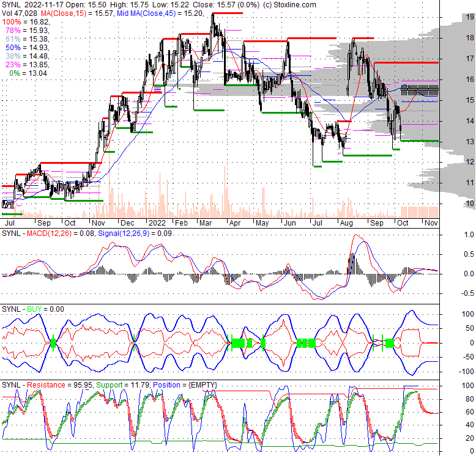Click the SYNL 2022-11-17 header text
Image resolution: width=476 pixels, height=456 pixels.
click(32, 5)
